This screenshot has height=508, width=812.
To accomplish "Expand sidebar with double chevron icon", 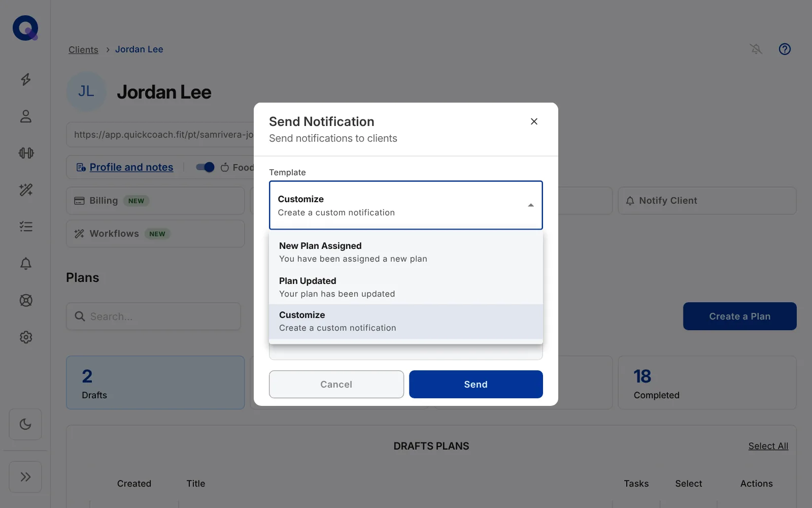I will point(25,477).
